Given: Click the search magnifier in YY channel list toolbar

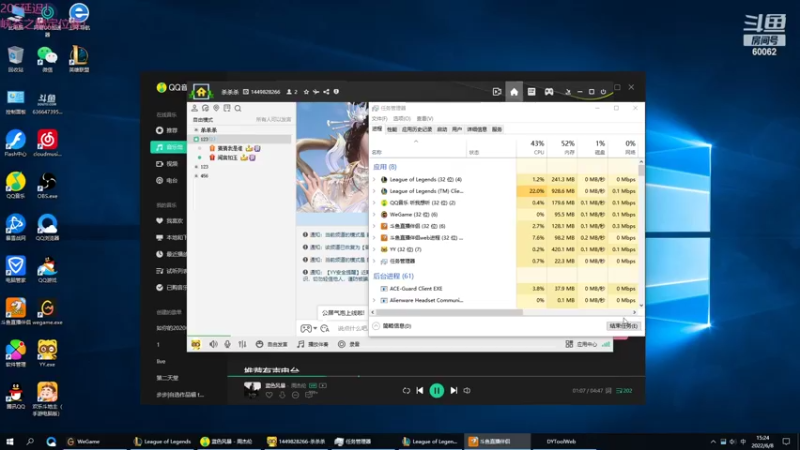Looking at the screenshot, I should (x=238, y=108).
